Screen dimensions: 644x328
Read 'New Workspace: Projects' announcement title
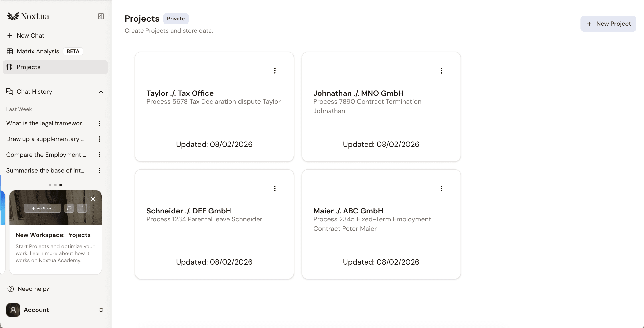point(53,235)
